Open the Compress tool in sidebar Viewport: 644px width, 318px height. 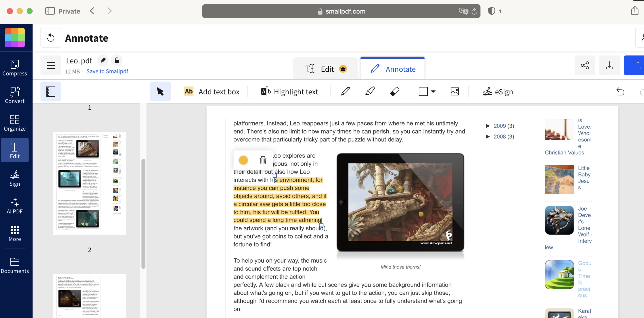click(15, 68)
